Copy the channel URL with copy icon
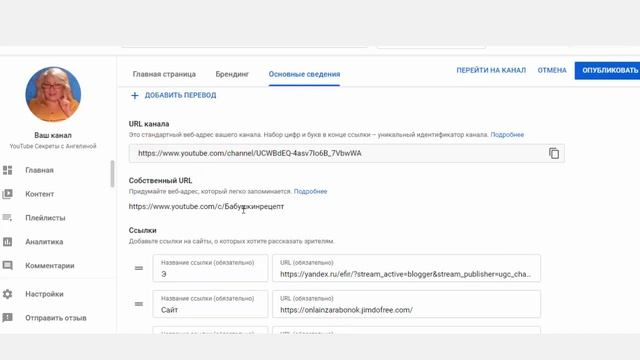Viewport: 640px width, 360px height. [x=553, y=153]
